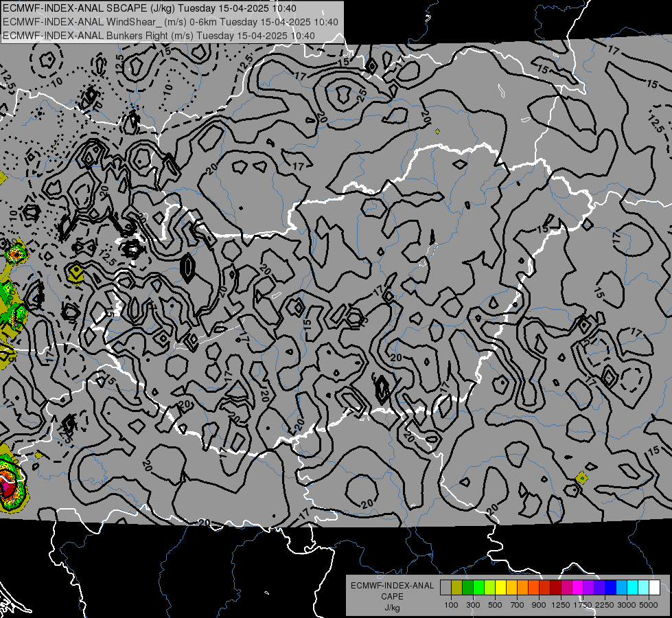Image resolution: width=672 pixels, height=618 pixels.
Task: Click the pure yellow legend swatch
Action: click(500, 588)
